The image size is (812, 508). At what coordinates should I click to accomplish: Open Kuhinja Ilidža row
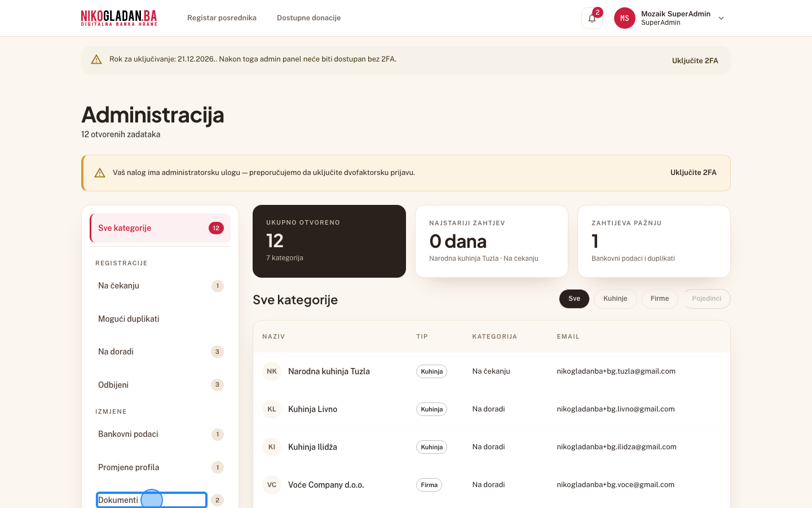(x=492, y=447)
